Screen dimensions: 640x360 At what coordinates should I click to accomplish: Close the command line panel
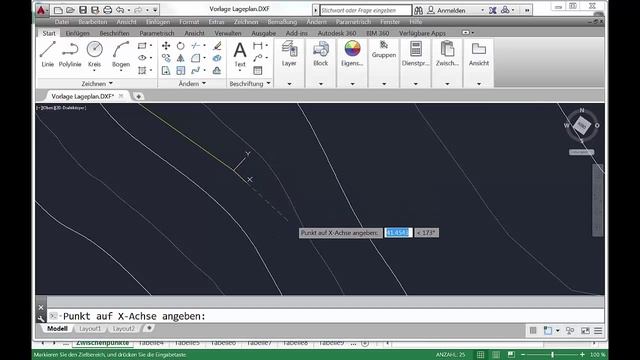click(41, 307)
